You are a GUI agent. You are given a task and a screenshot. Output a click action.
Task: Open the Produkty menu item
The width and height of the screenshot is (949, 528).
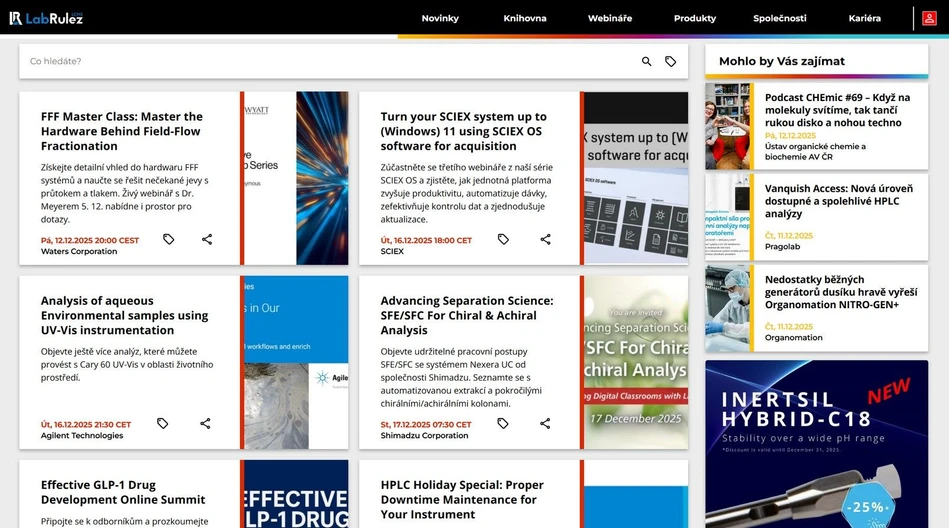pos(695,18)
